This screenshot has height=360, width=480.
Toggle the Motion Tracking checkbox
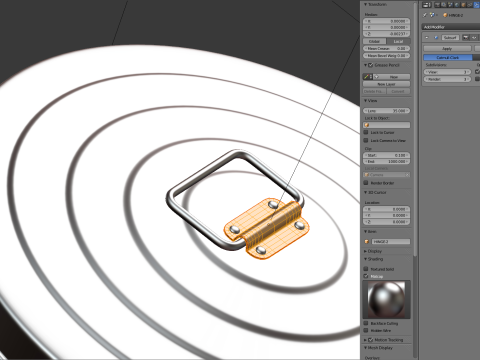pyautogui.click(x=370, y=340)
